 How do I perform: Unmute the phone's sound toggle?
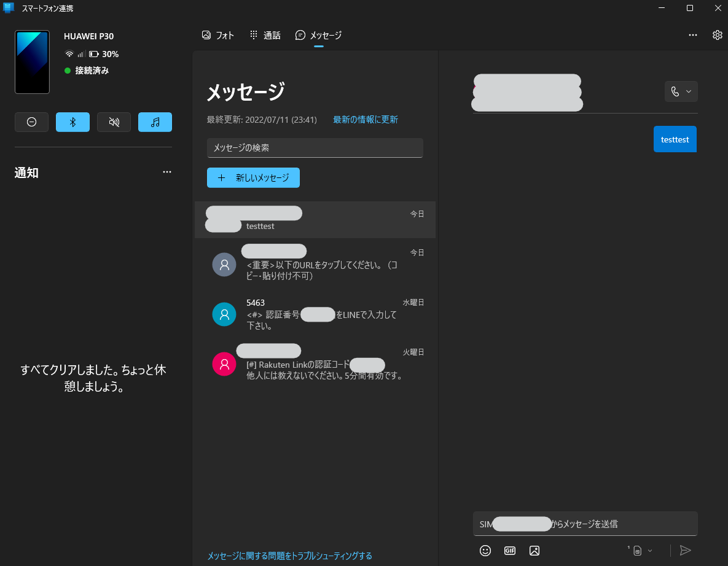click(114, 122)
